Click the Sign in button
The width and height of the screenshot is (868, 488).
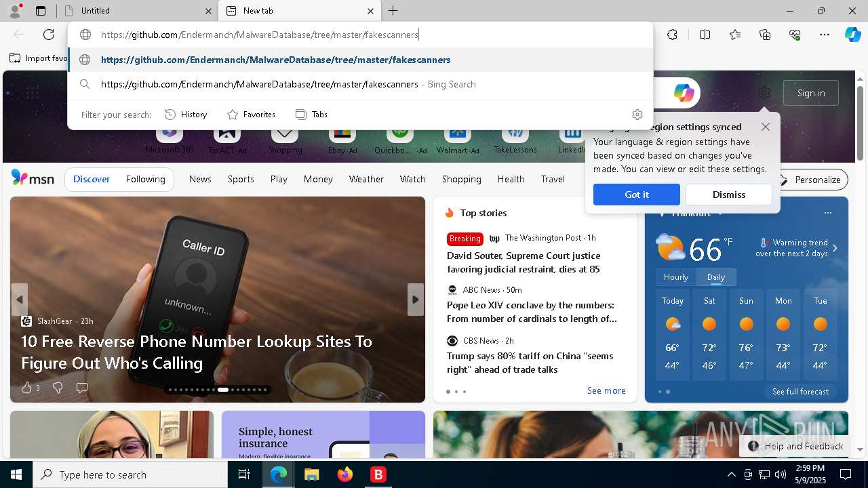pos(811,93)
